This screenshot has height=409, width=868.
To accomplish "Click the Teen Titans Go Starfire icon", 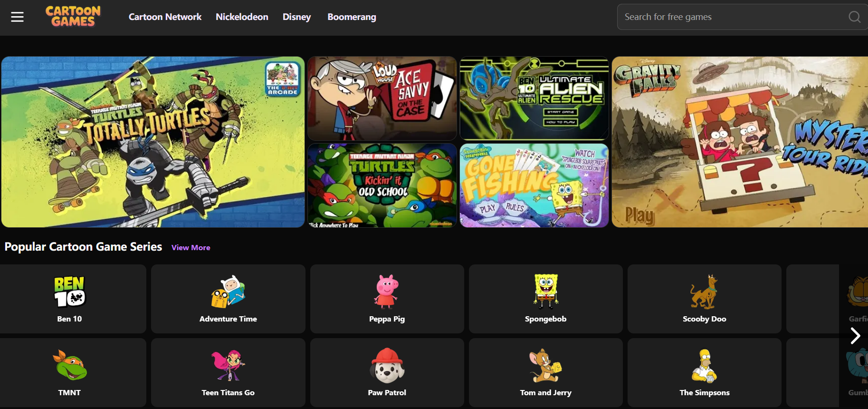I will click(x=228, y=365).
